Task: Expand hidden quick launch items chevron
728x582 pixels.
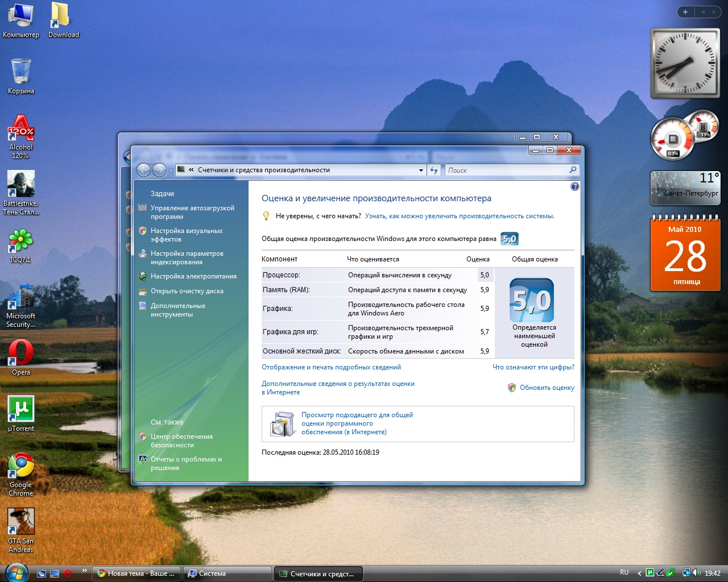Action: [84, 570]
